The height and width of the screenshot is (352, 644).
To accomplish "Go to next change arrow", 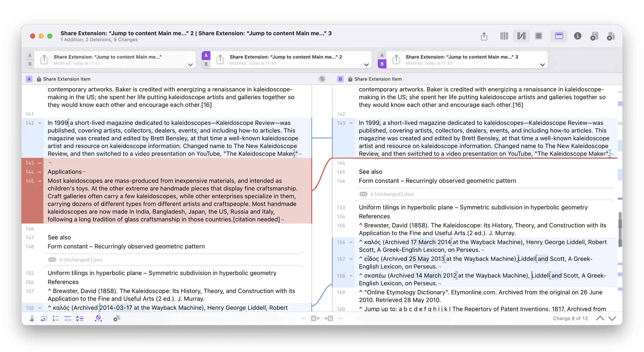I will point(612,318).
